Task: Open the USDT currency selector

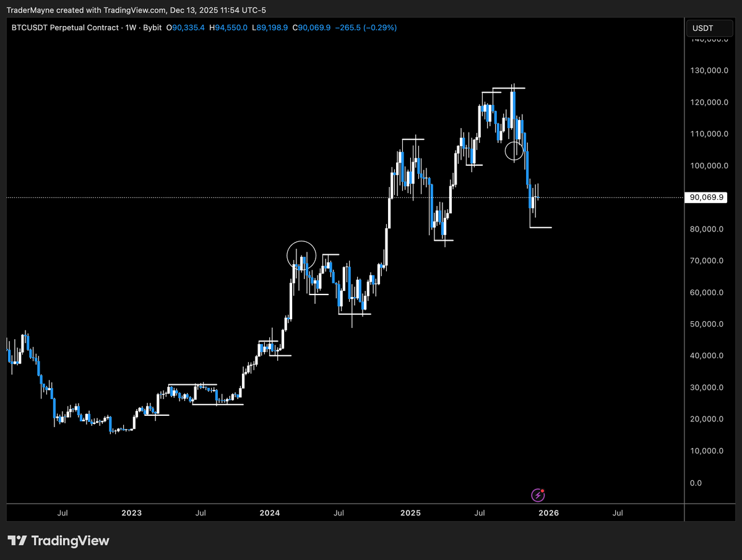Action: 709,28
